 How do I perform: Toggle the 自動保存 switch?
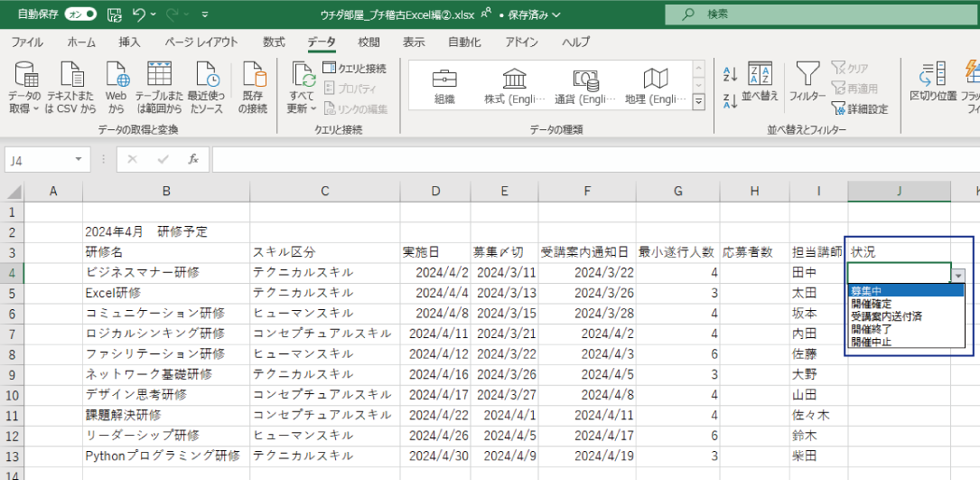(81, 14)
